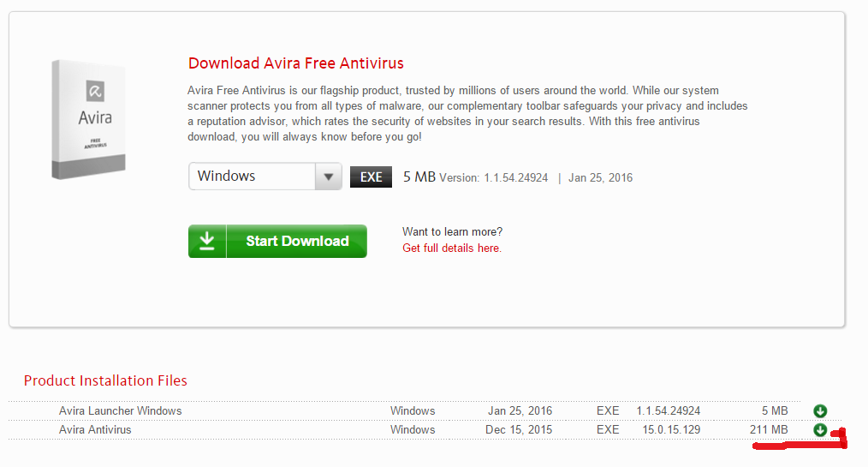Viewport: 868px width, 467px height.
Task: Select the Avira Launcher Windows file name
Action: tap(120, 411)
